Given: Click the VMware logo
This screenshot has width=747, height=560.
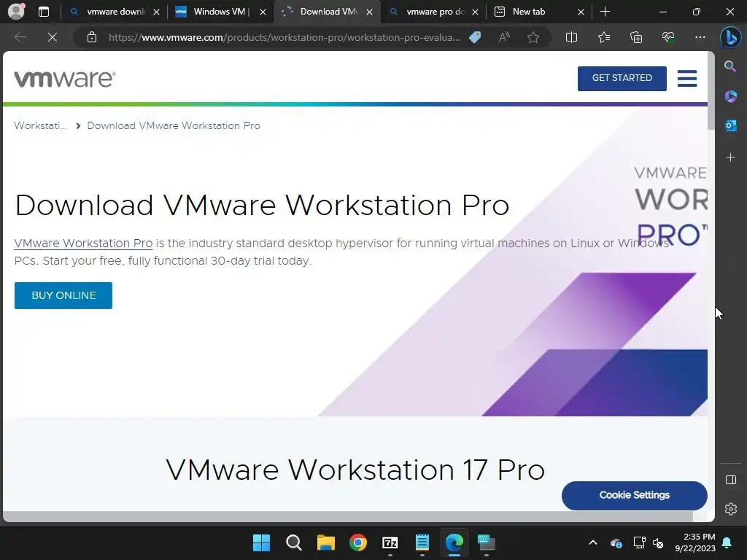Looking at the screenshot, I should point(65,79).
